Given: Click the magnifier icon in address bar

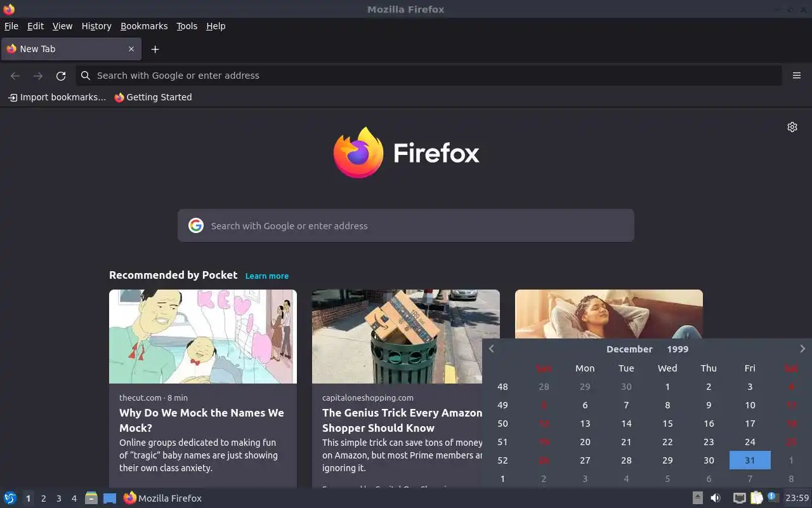Looking at the screenshot, I should (x=86, y=76).
